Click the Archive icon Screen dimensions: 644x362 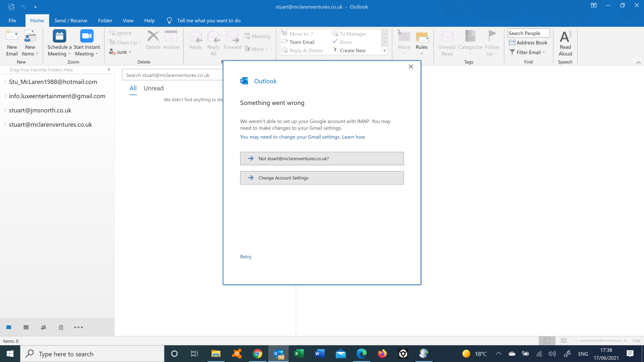coord(171,40)
